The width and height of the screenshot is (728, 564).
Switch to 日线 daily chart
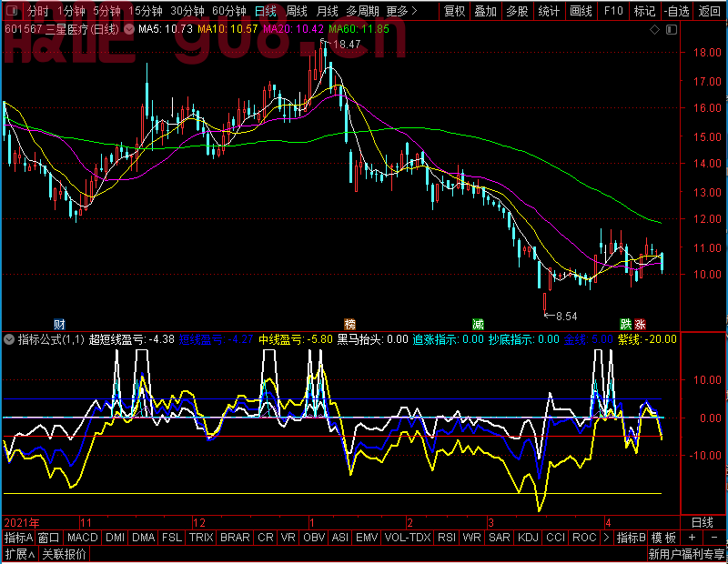pos(266,11)
